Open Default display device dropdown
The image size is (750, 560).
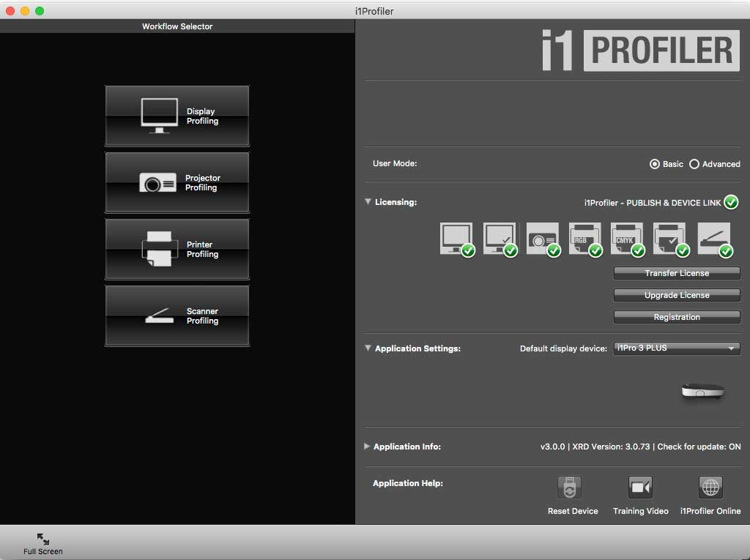tap(677, 348)
